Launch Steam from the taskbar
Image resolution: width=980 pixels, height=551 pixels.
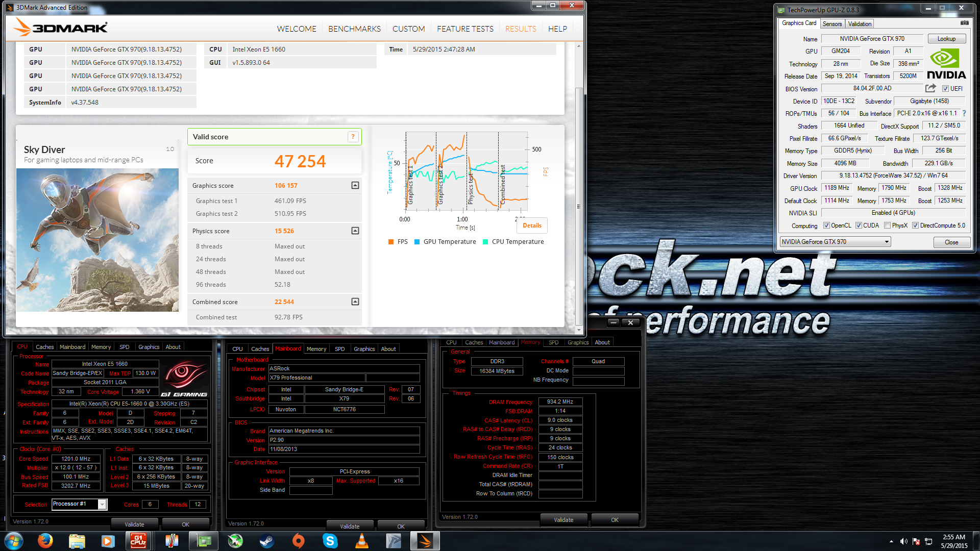[266, 541]
